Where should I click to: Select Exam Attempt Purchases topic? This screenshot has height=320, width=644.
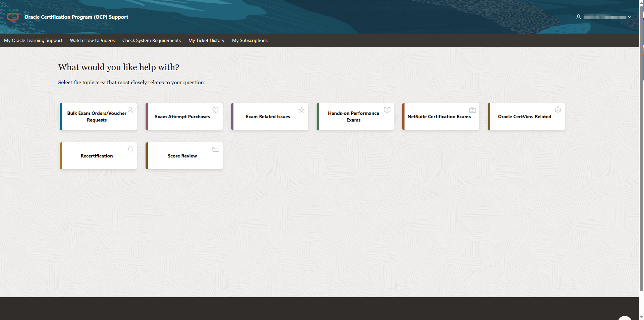(x=184, y=117)
